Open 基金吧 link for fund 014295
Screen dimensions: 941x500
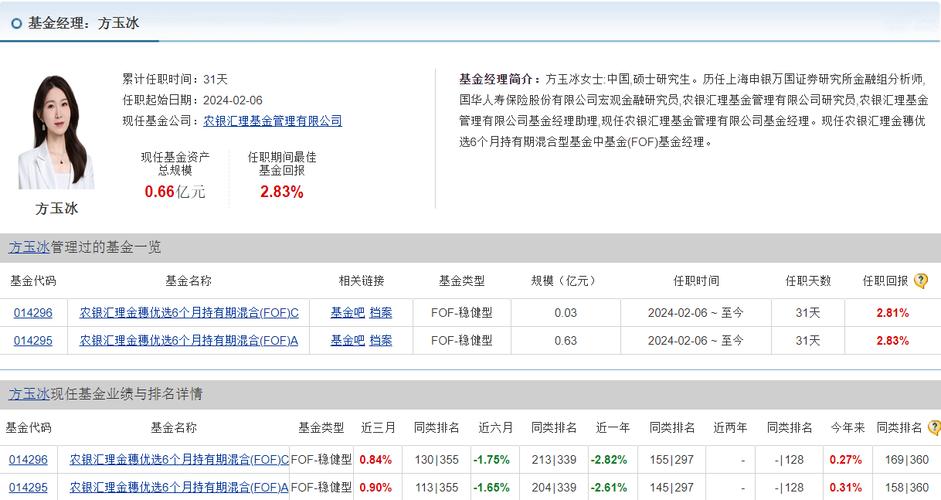pyautogui.click(x=347, y=340)
